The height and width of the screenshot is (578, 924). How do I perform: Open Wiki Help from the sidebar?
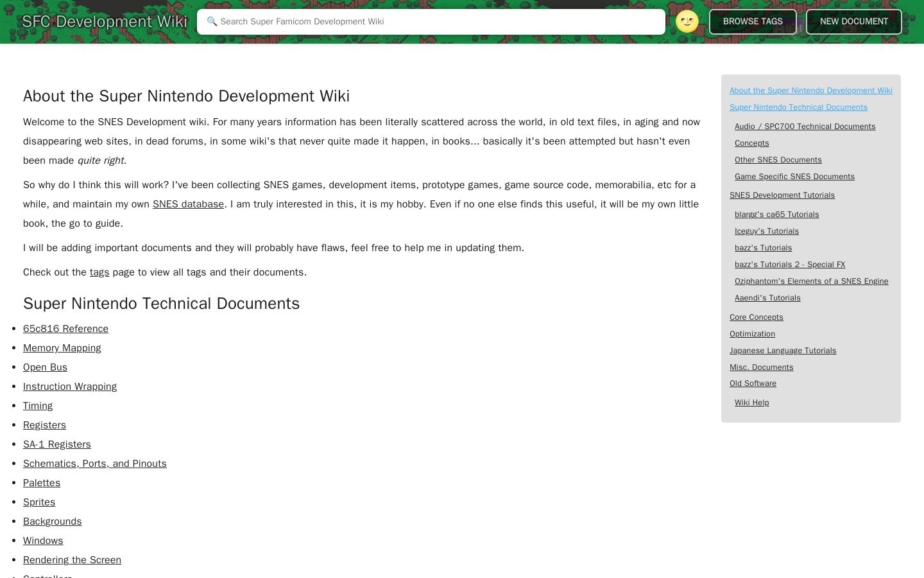point(752,403)
